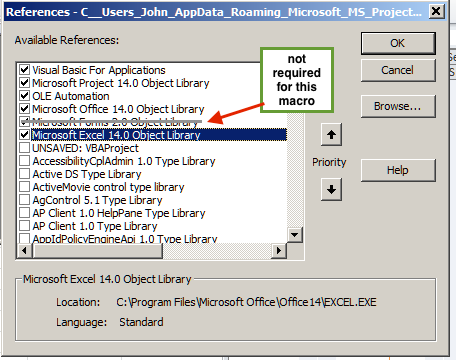
Task: Open Help for References dialog
Action: click(398, 170)
